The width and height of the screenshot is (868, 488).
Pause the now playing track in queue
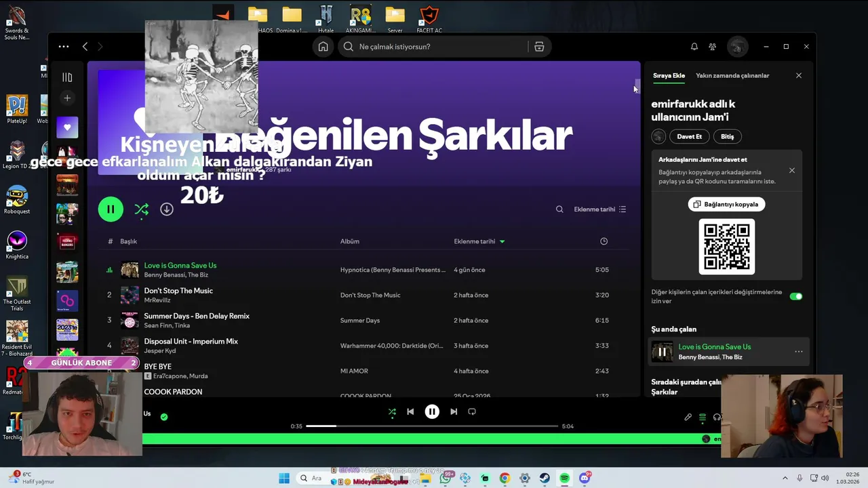tap(663, 352)
